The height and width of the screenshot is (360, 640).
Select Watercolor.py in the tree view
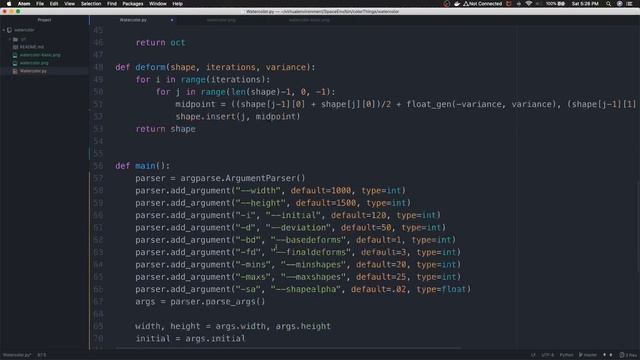[33, 71]
